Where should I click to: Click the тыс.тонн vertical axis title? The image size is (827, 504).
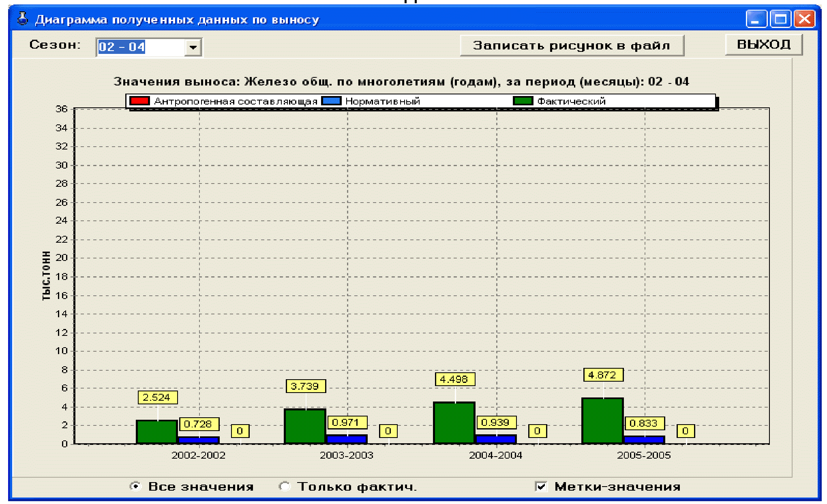(x=46, y=275)
